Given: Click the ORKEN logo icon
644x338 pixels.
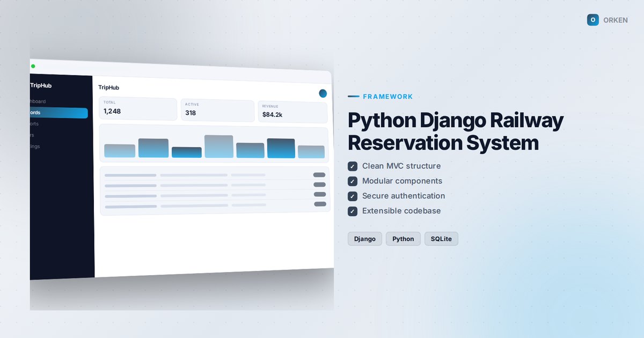Looking at the screenshot, I should (x=593, y=20).
